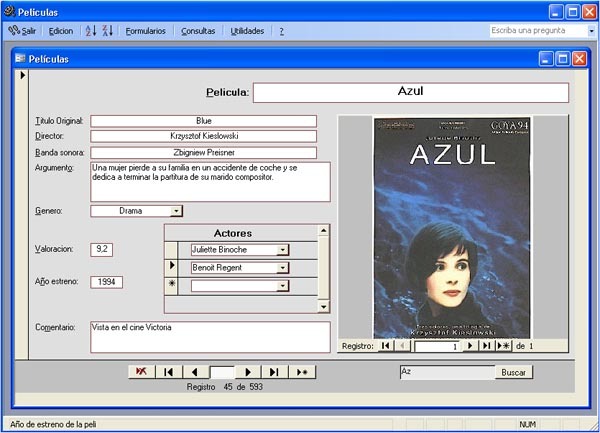Click inside the Comentario text box
The width and height of the screenshot is (600, 433).
tap(210, 337)
